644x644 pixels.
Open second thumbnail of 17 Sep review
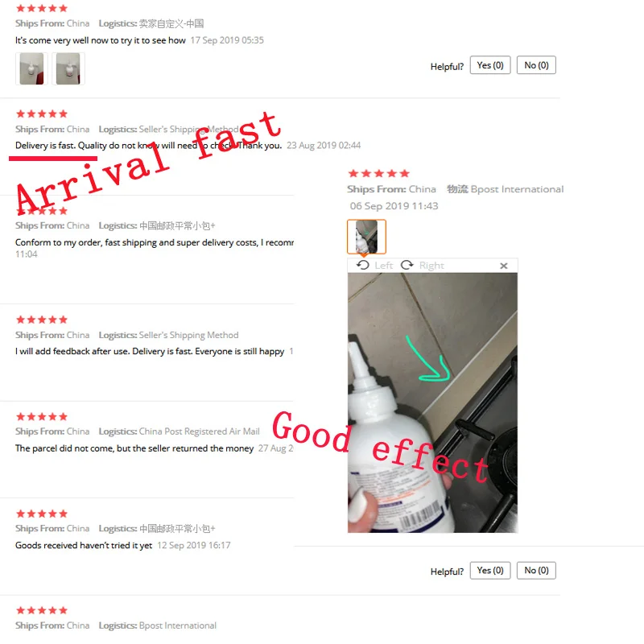pyautogui.click(x=68, y=68)
